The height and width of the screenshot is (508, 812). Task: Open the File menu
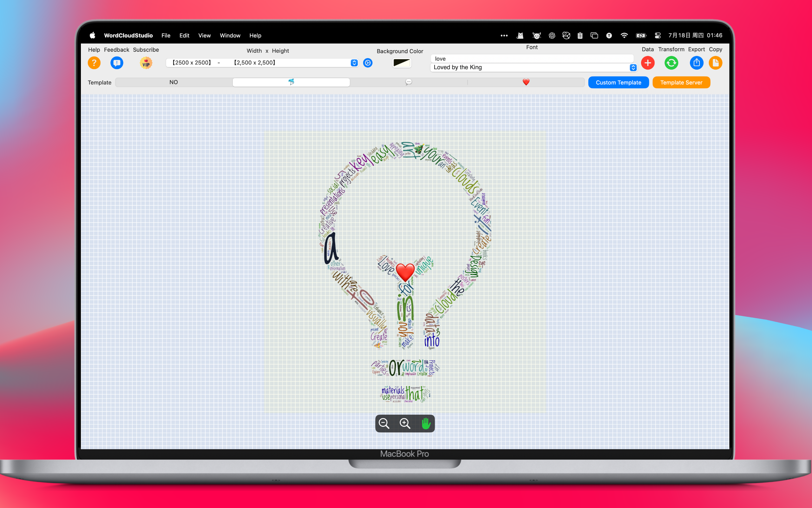(x=166, y=35)
